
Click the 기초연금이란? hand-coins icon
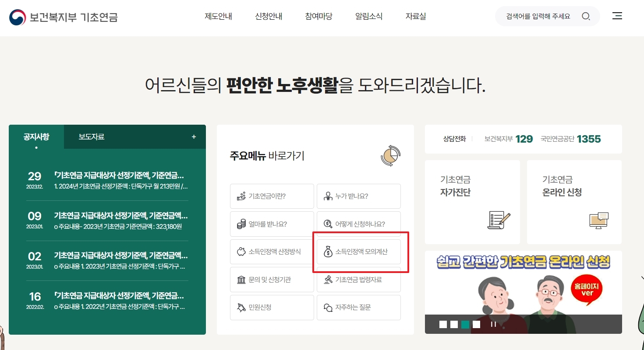(x=241, y=196)
